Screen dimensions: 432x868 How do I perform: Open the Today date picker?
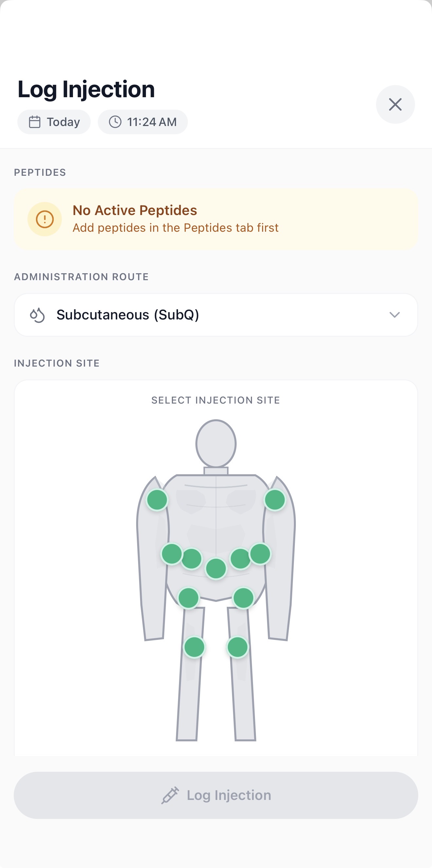[54, 122]
